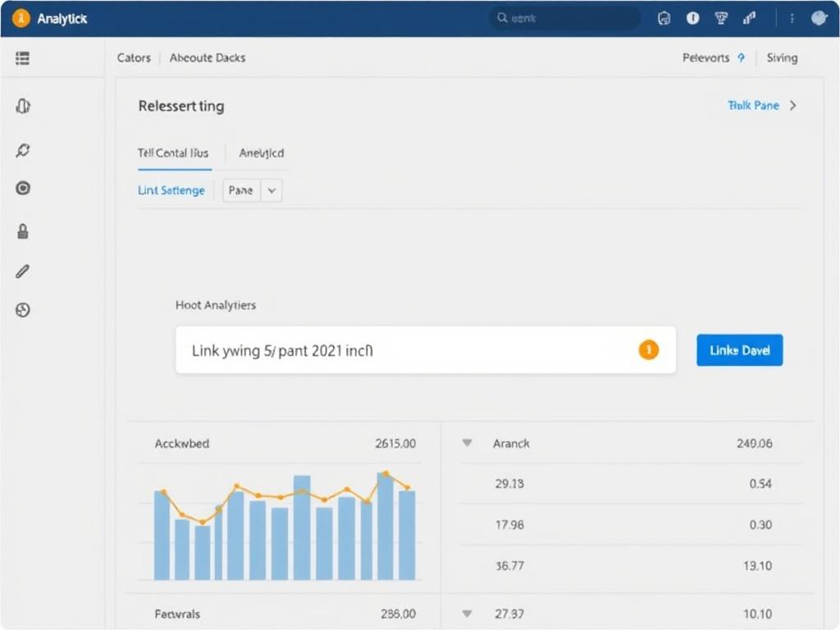Open the stats chart icon in the top bar
This screenshot has width=840, height=630.
click(749, 17)
